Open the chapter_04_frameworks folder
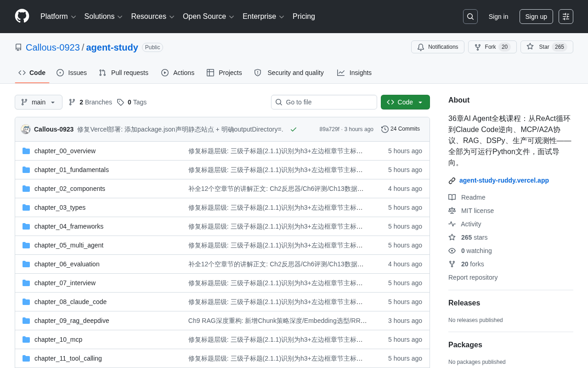 (69, 226)
